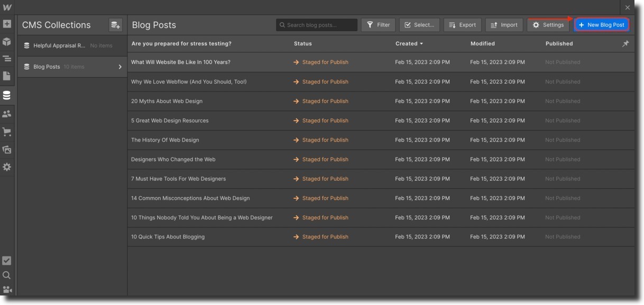Open the Users panel icon in sidebar

pyautogui.click(x=7, y=114)
